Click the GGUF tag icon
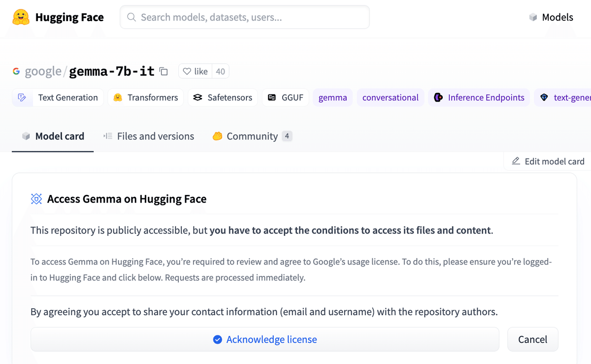591x364 pixels. pyautogui.click(x=272, y=98)
